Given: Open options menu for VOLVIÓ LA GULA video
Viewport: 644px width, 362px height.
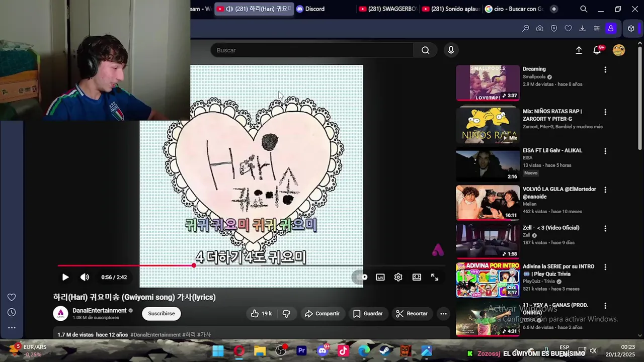Looking at the screenshot, I should click(x=605, y=190).
